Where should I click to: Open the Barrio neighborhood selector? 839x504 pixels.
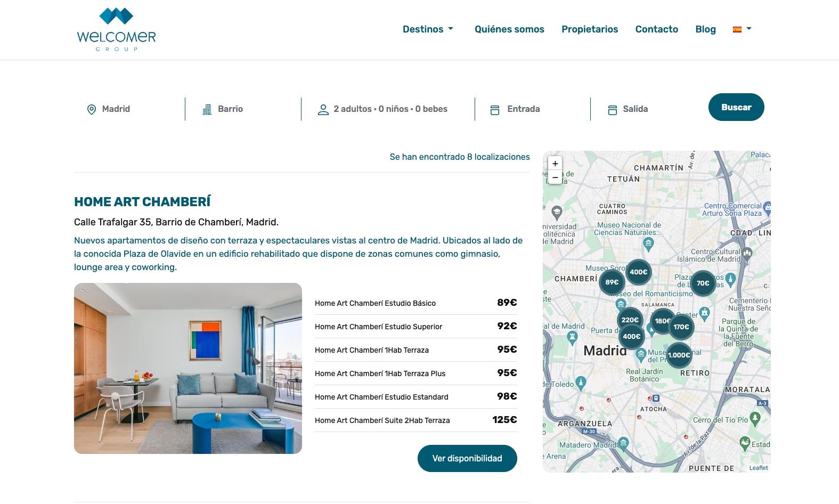243,109
